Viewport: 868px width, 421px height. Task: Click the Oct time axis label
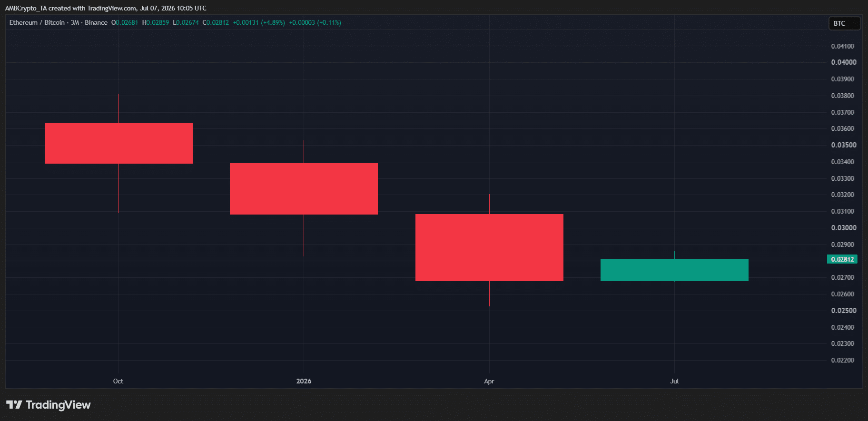tap(118, 381)
